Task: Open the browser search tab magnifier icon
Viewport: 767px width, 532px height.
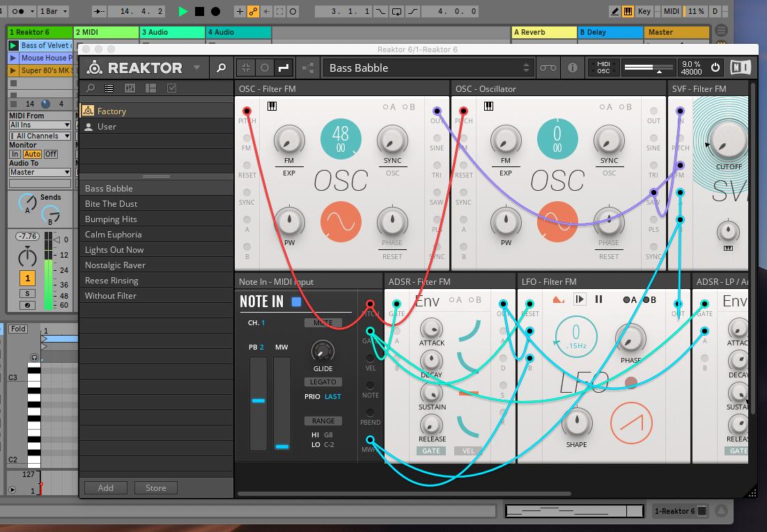Action: [x=91, y=88]
